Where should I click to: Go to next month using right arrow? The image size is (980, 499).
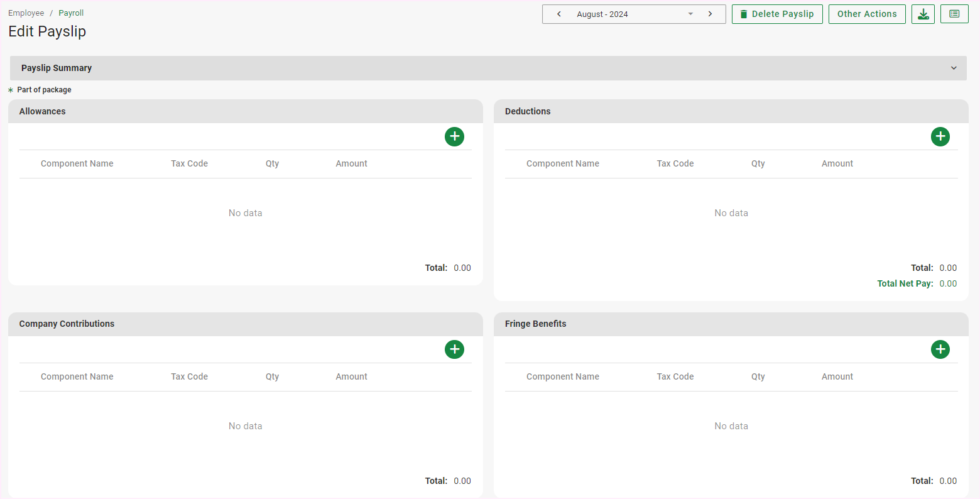pyautogui.click(x=710, y=14)
